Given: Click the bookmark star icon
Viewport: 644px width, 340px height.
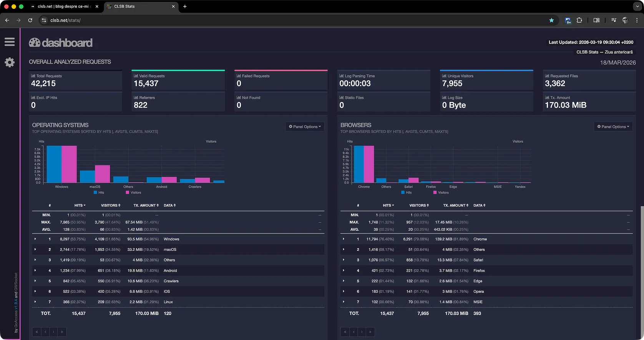Looking at the screenshot, I should (x=551, y=20).
